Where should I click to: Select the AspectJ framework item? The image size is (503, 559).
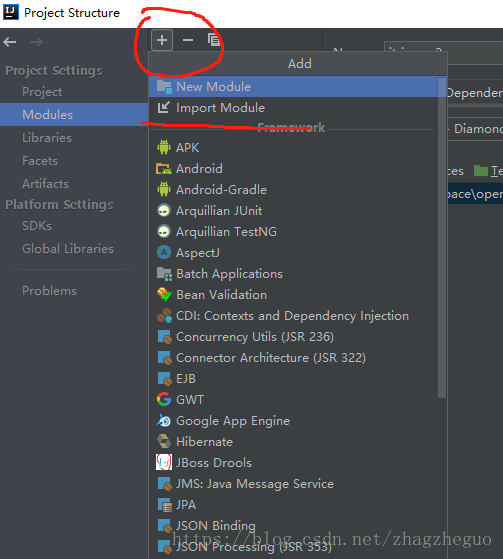[x=294, y=252]
